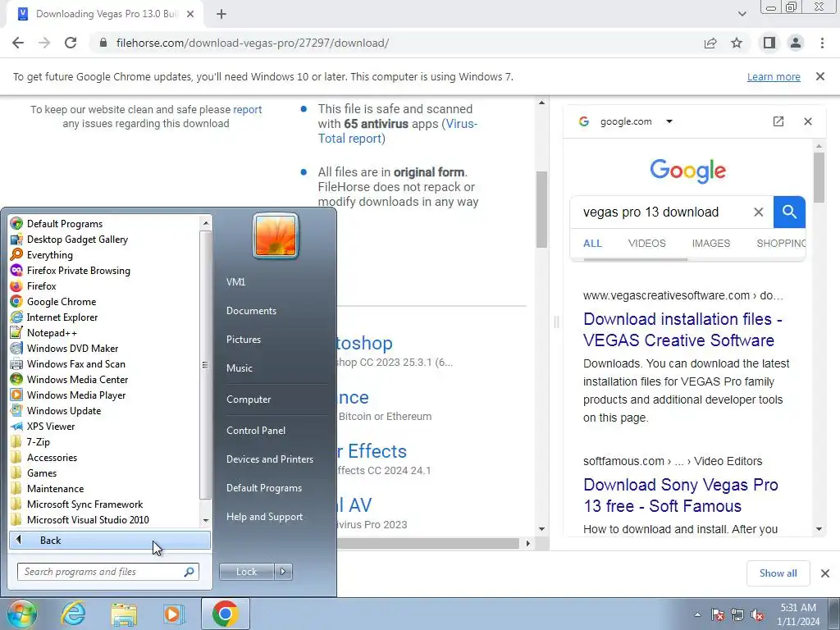Screen dimensions: 840x630
Task: Reload the FileHorse page
Action: click(71, 43)
